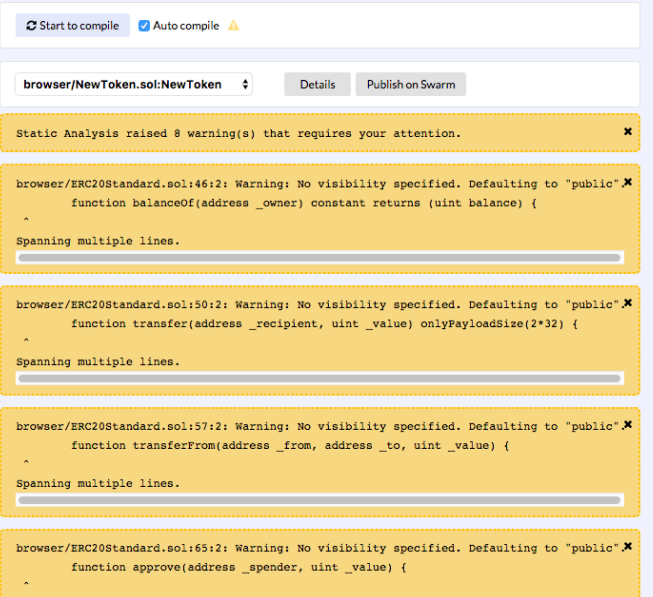This screenshot has height=597, width=653.
Task: Close the balanceOf visibility warning
Action: 628,182
